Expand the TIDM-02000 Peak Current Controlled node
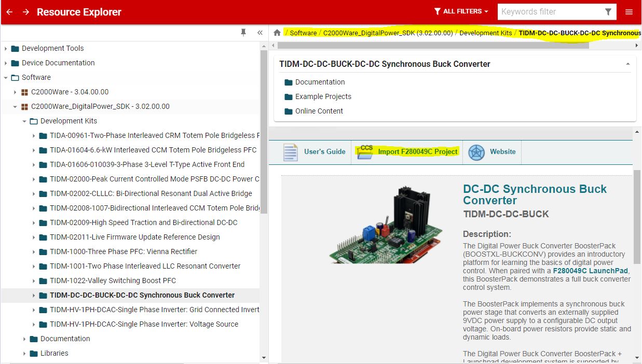 coord(34,179)
